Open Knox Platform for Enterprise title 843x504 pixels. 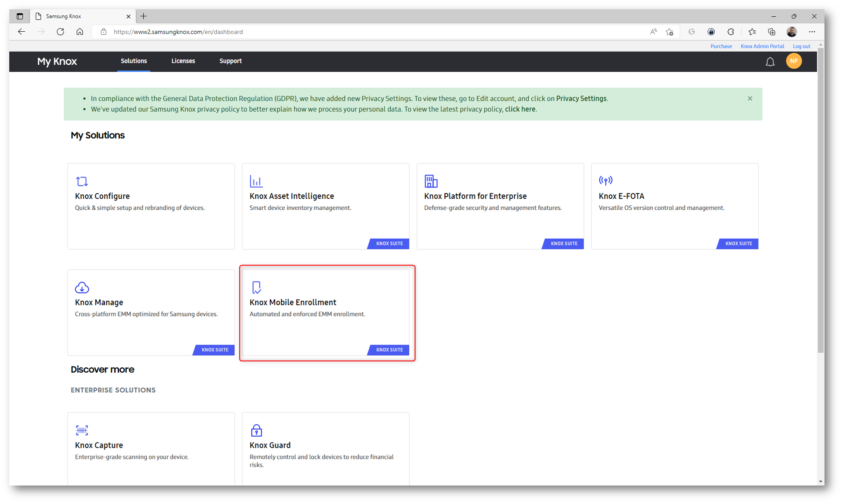[475, 196]
